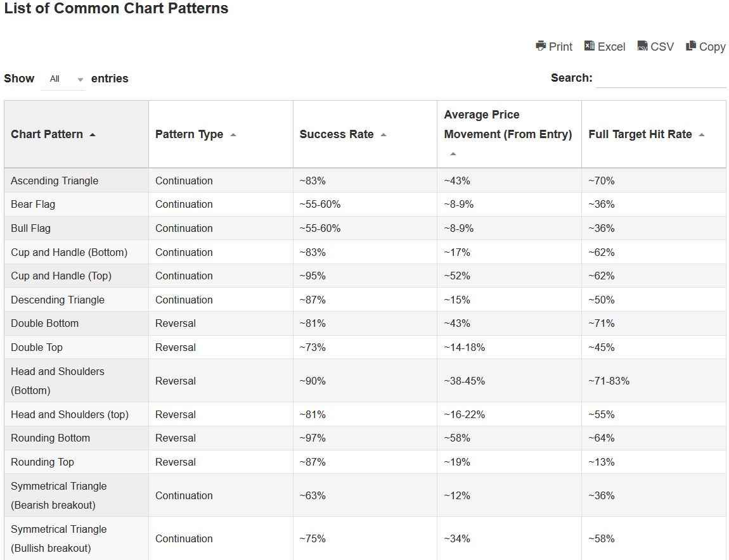Screen dimensions: 729x560
Task: Click the Excel spreadsheet icon
Action: pyautogui.click(x=590, y=46)
